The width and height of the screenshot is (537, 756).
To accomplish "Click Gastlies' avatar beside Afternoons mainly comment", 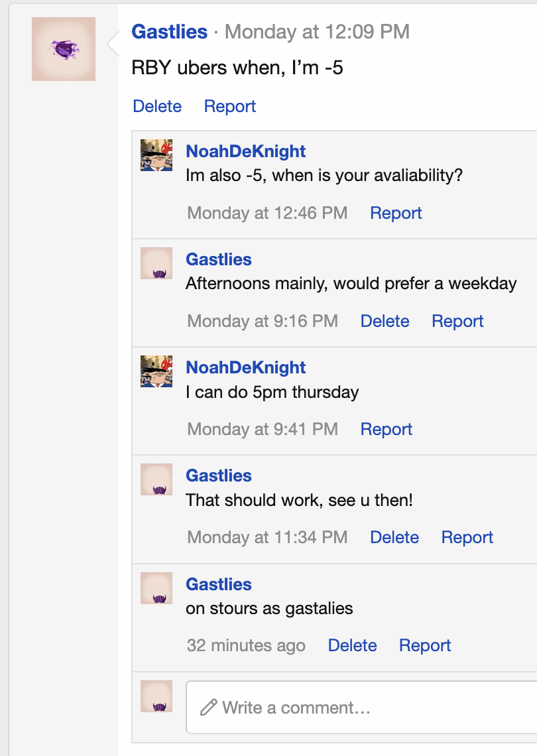I will coord(156,263).
